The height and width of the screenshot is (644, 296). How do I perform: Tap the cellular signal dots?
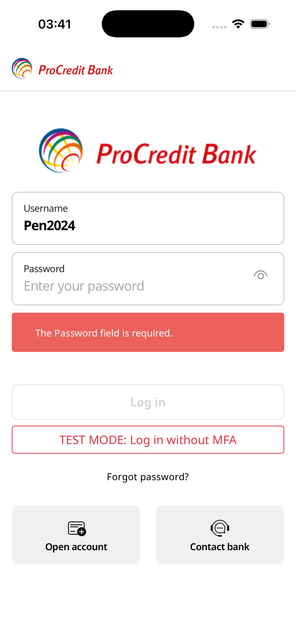pos(219,27)
